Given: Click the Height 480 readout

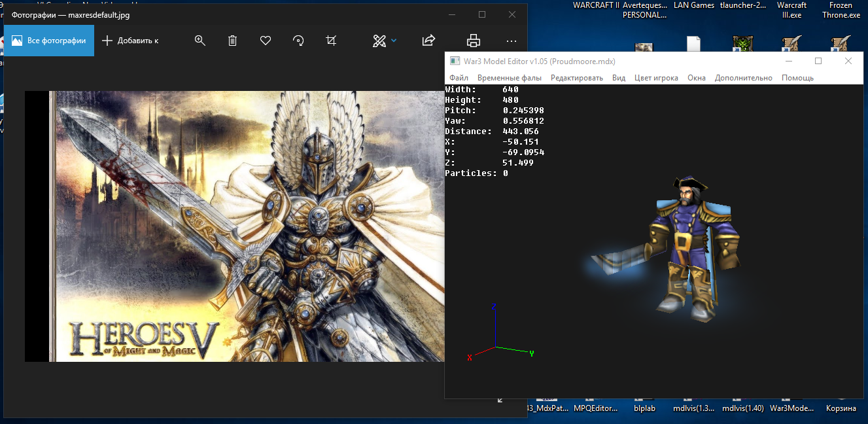Looking at the screenshot, I should click(x=481, y=100).
